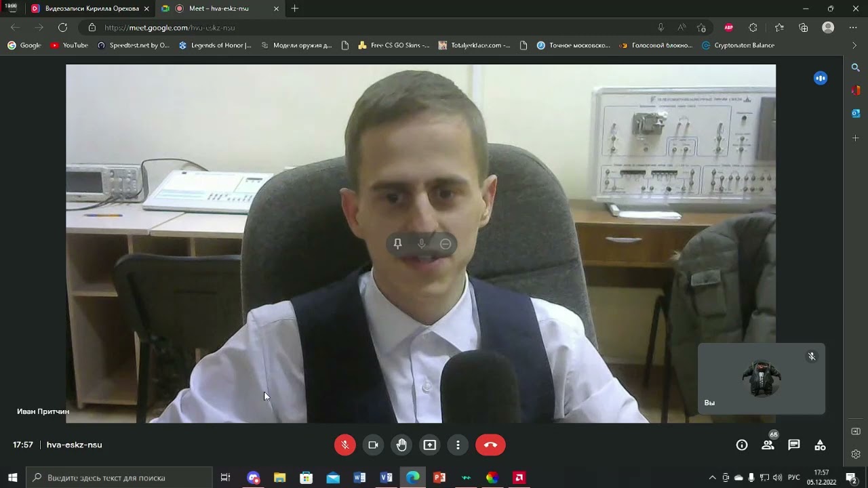Search in Windows taskbar search box

(119, 478)
